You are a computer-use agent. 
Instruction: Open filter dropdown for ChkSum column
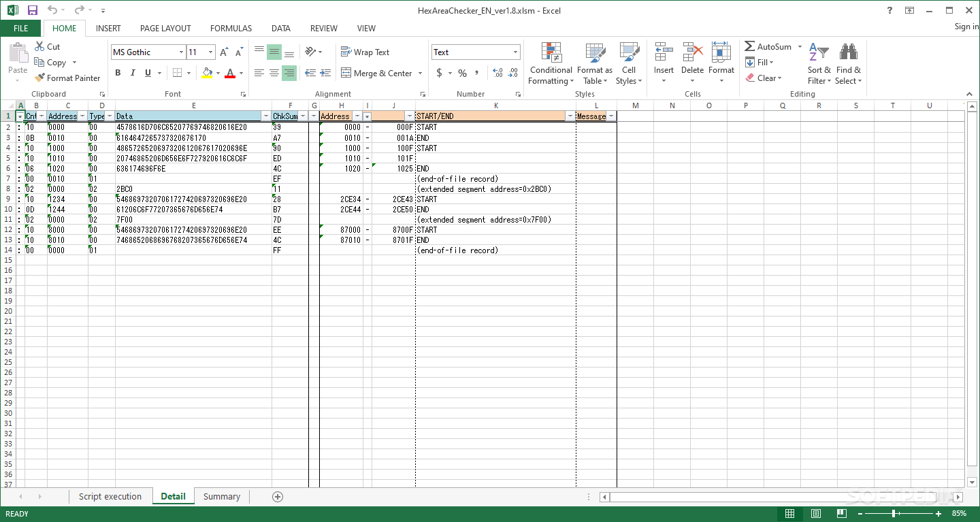coord(303,116)
